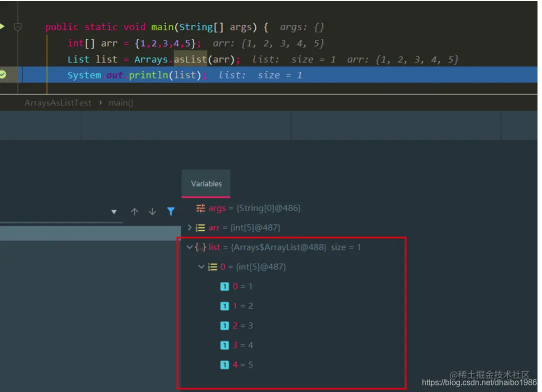Image resolution: width=542 pixels, height=392 pixels.
Task: Click the args parameter icon
Action: [200, 208]
